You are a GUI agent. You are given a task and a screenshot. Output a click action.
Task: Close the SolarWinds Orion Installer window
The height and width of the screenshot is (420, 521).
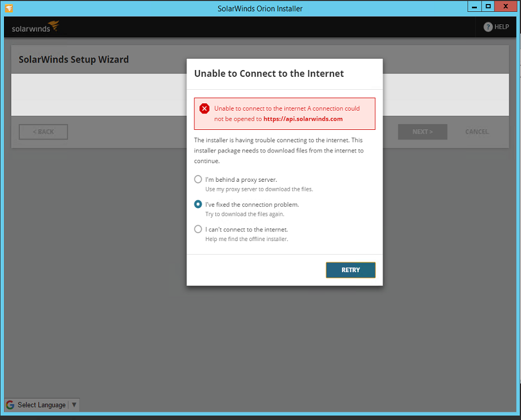point(506,7)
